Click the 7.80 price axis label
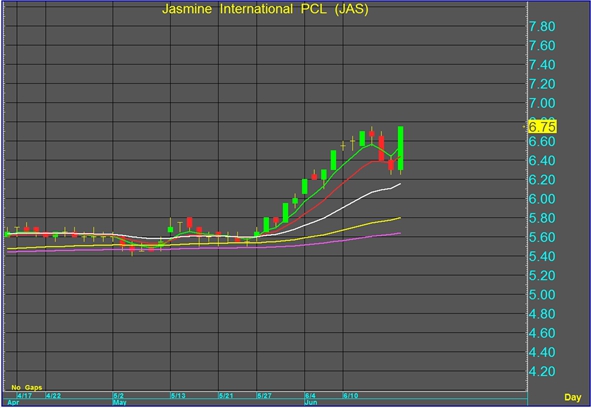 coord(542,26)
